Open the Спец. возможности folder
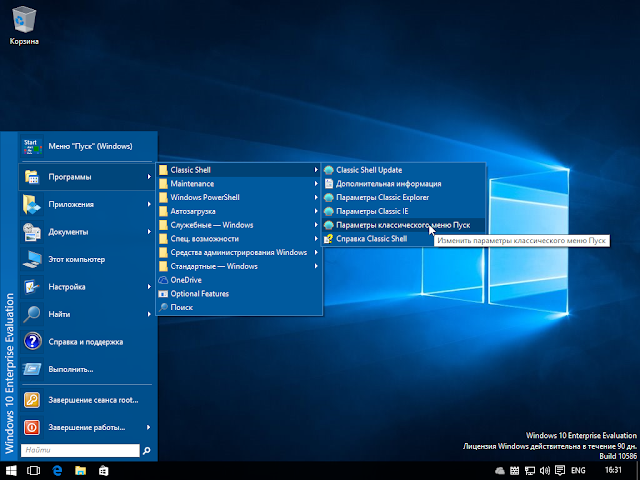Image resolution: width=640 pixels, height=480 pixels. (239, 239)
